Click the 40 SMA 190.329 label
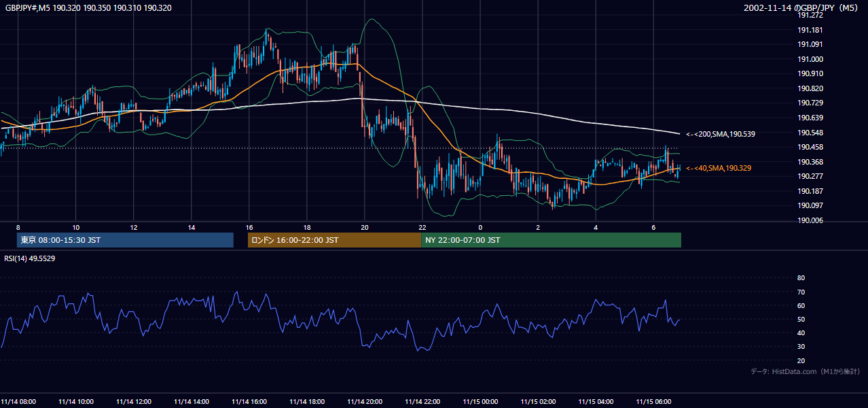This screenshot has width=868, height=408. [x=719, y=168]
